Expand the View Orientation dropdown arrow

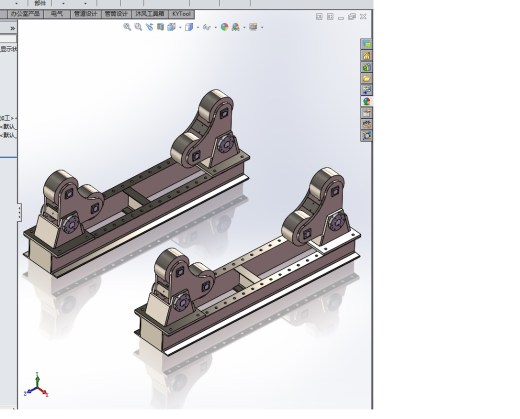pos(180,27)
